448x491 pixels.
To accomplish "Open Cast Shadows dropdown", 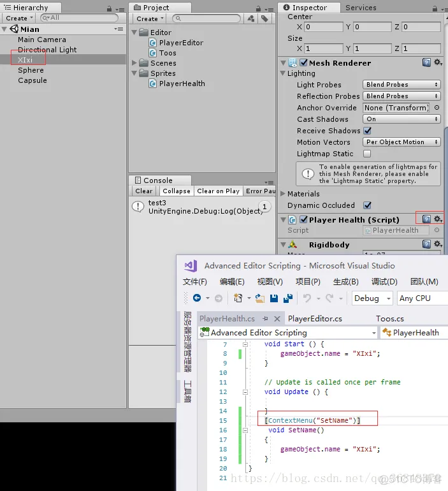I will click(x=401, y=119).
